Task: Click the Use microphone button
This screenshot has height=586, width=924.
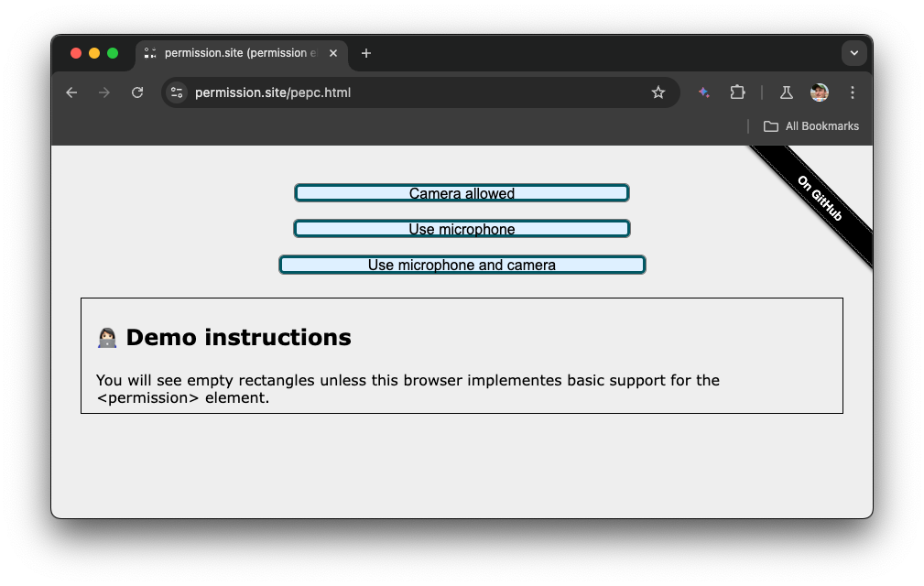Action: (462, 228)
